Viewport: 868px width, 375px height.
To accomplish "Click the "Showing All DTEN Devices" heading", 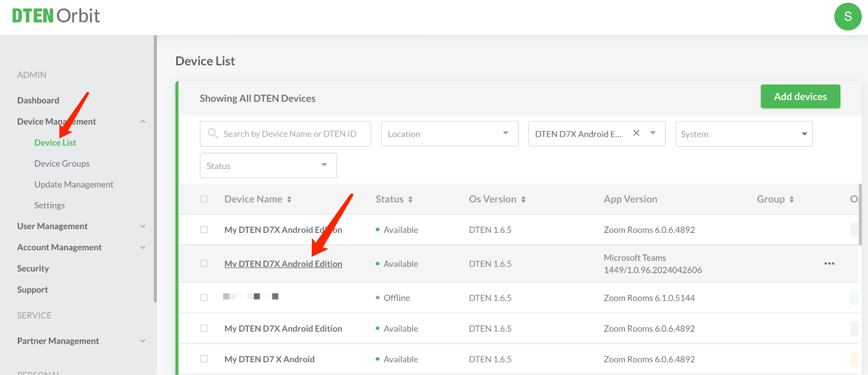I will (257, 98).
